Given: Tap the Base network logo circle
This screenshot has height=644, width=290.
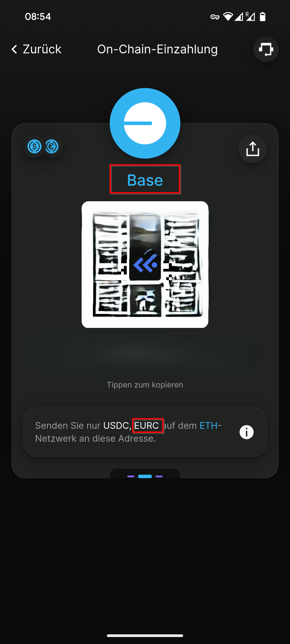Looking at the screenshot, I should click(x=145, y=123).
